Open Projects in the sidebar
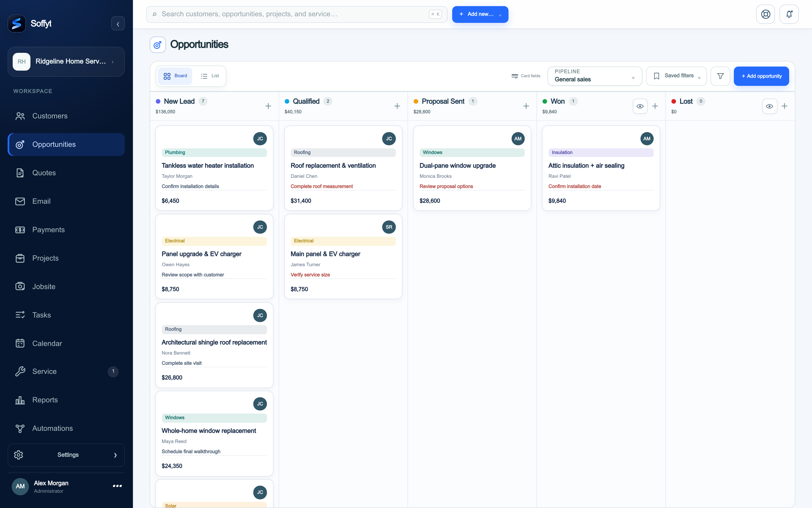Image resolution: width=812 pixels, height=508 pixels. (x=66, y=258)
